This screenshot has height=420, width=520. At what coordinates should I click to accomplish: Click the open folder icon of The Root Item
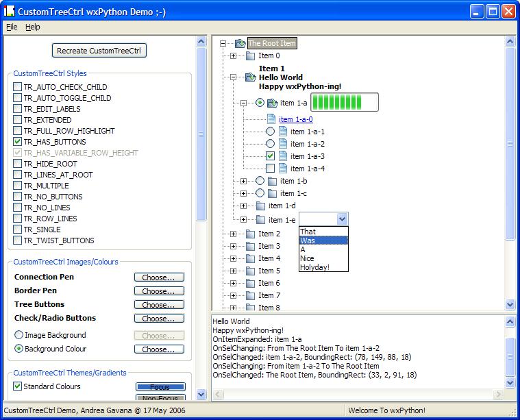pos(240,44)
